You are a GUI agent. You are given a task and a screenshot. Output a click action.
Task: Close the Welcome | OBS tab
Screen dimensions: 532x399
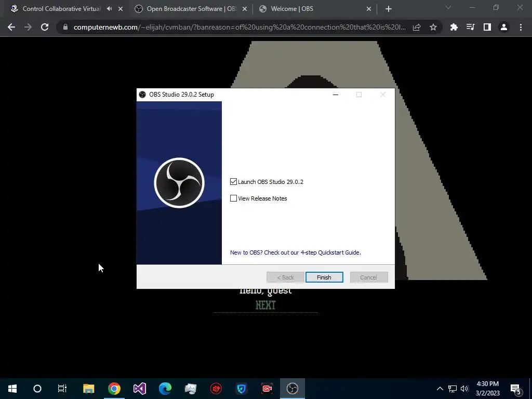pyautogui.click(x=369, y=9)
